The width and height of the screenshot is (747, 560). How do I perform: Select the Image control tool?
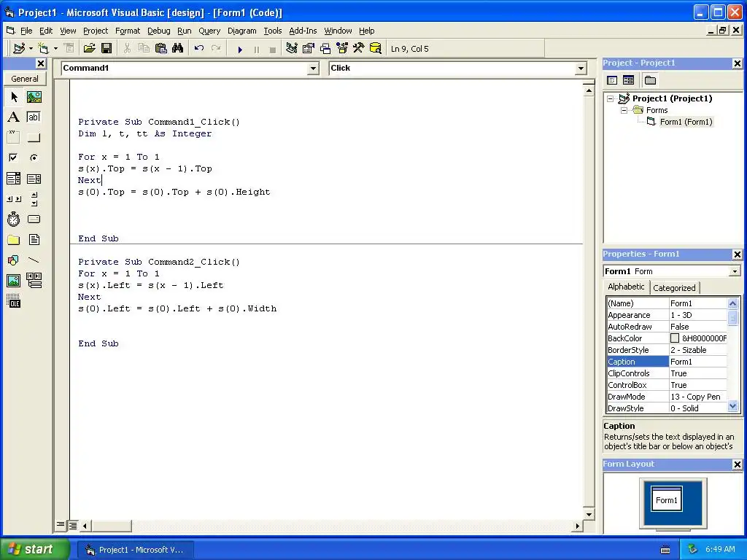click(14, 281)
